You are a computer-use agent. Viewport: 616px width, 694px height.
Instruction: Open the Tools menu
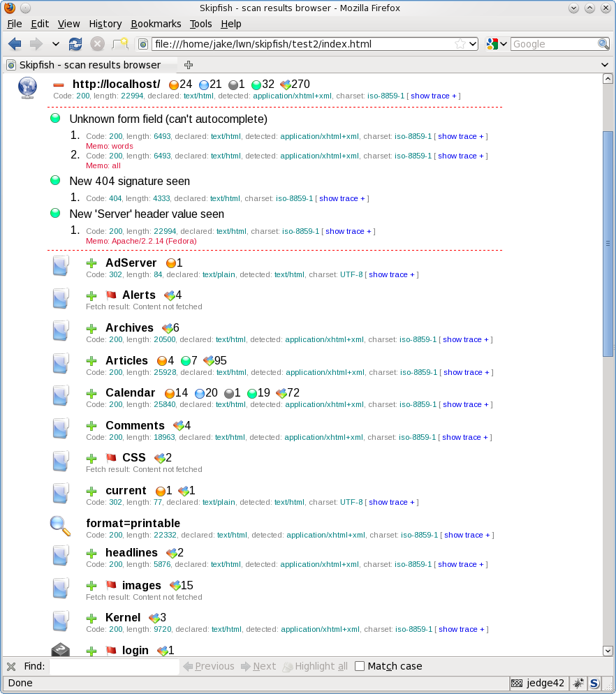tap(200, 24)
